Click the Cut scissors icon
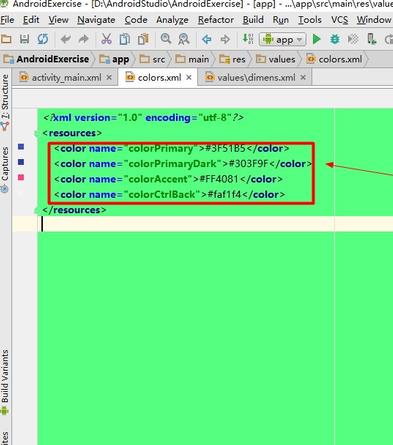 [x=106, y=39]
